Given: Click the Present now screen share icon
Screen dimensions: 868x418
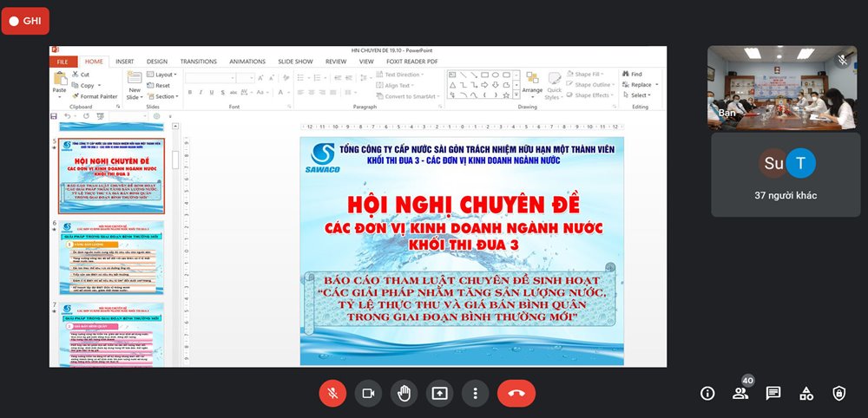Looking at the screenshot, I should [439, 393].
